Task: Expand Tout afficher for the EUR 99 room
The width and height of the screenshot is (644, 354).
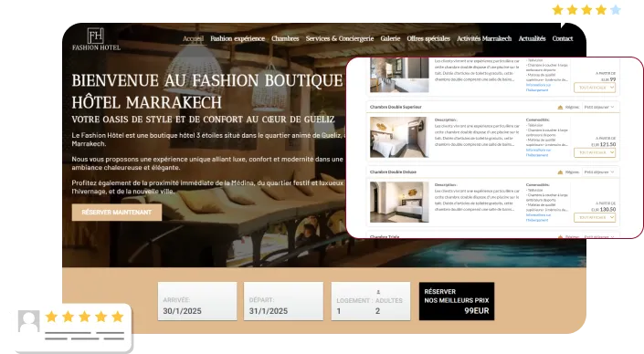Action: (x=595, y=88)
